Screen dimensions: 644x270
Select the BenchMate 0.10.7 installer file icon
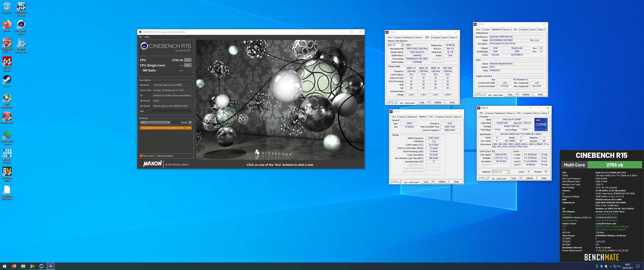pos(7,193)
